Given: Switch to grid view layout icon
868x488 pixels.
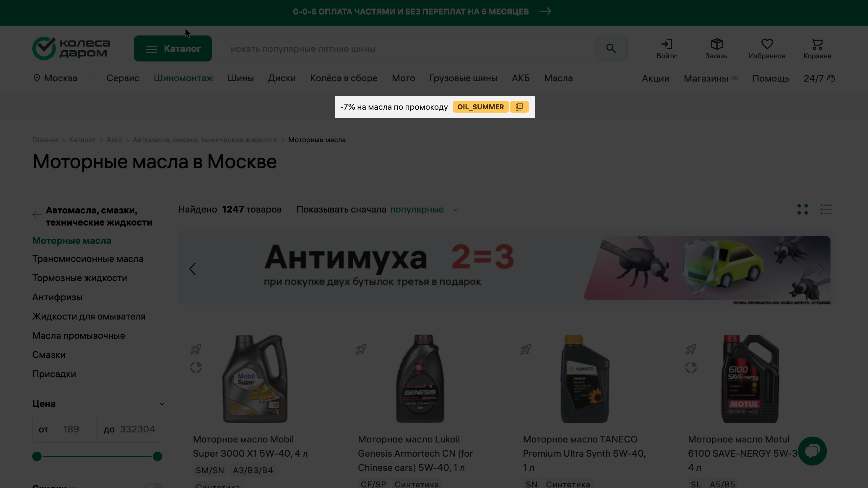Looking at the screenshot, I should coord(802,209).
